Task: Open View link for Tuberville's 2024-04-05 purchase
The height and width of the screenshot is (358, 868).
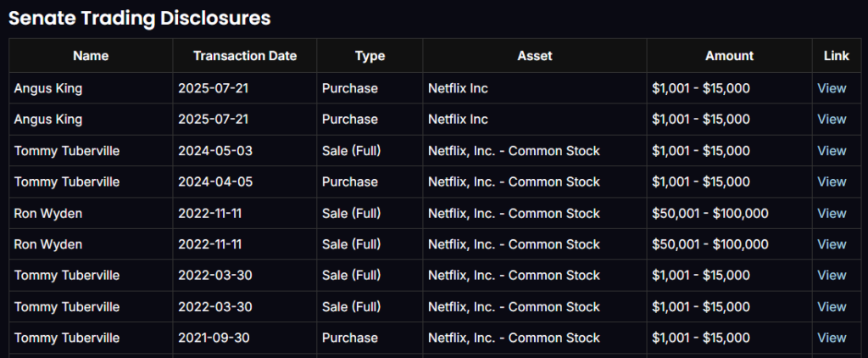Action: pyautogui.click(x=831, y=182)
